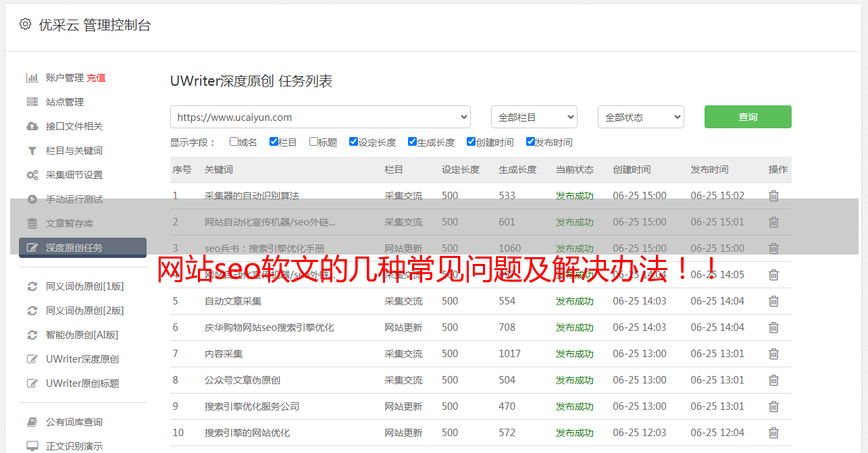The image size is (868, 453).
Task: Click the cloud upload icon for 接口文件相关
Action: click(32, 126)
